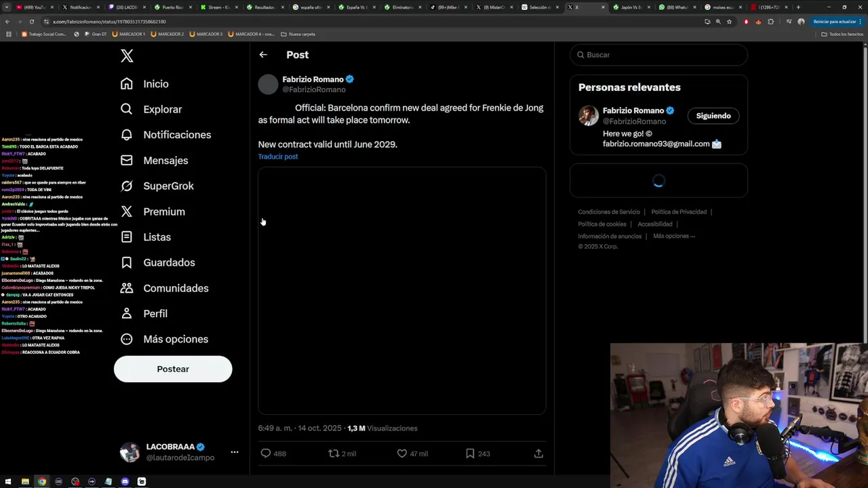Screen dimensions: 868x488
Task: Open account menu dots next to LACOBRAAA
Action: pos(235,452)
